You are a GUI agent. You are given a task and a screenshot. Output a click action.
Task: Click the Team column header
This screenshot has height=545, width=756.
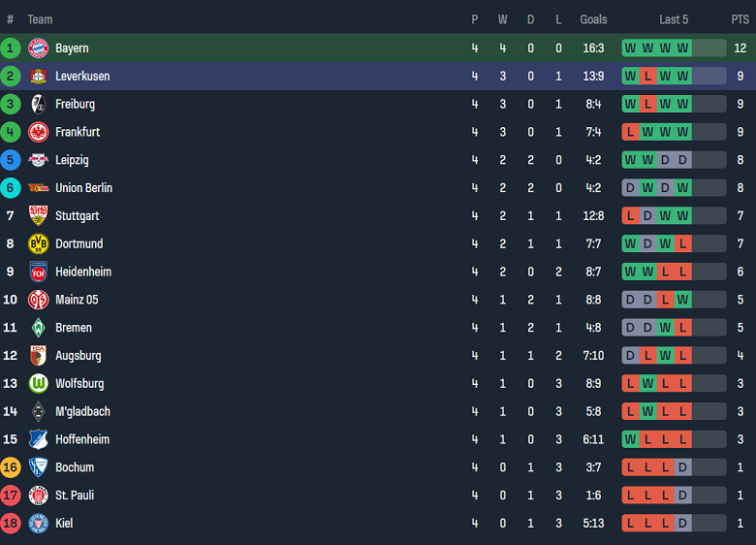pos(40,19)
